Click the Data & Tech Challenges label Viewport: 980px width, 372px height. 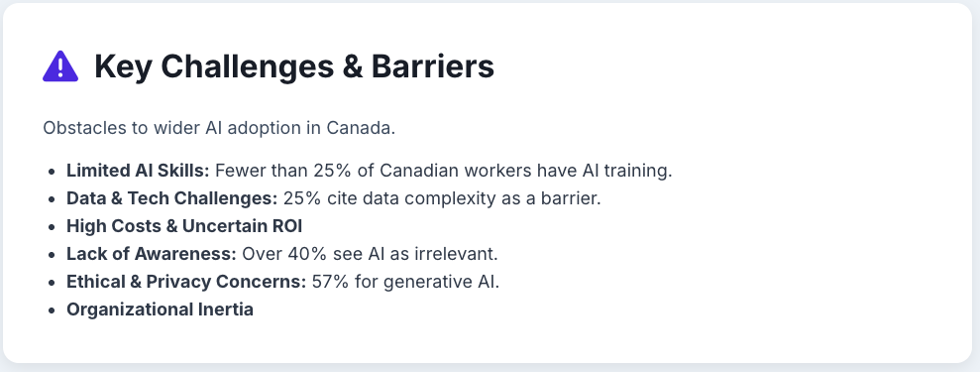[x=171, y=198]
